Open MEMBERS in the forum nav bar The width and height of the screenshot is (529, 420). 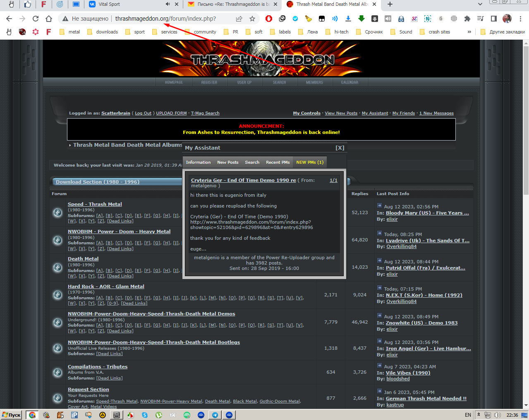(x=314, y=82)
